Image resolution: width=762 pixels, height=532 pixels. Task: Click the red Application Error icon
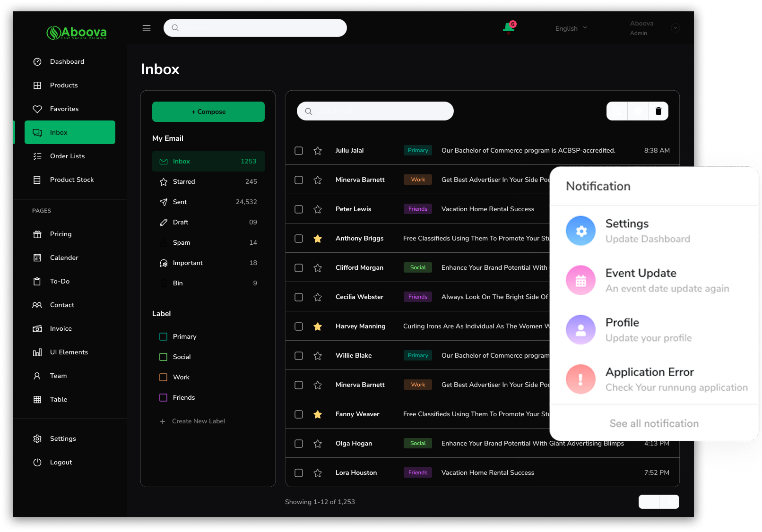[581, 379]
